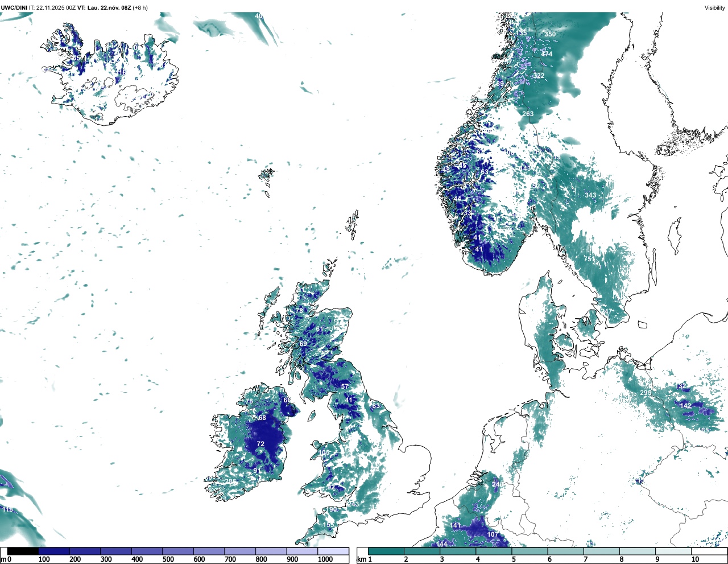The height and width of the screenshot is (564, 728).
Task: Click the 100–200 m dark blue legend swatch
Action: tap(54, 551)
